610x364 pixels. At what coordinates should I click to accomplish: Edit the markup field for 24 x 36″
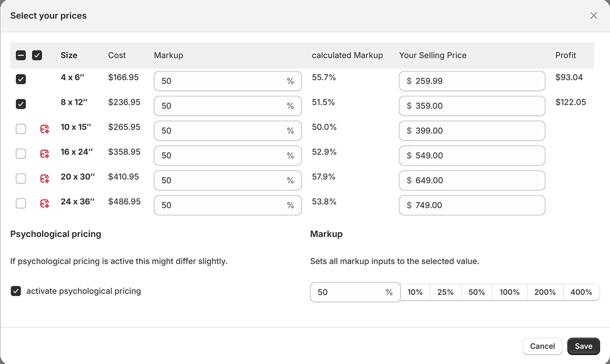pos(228,206)
